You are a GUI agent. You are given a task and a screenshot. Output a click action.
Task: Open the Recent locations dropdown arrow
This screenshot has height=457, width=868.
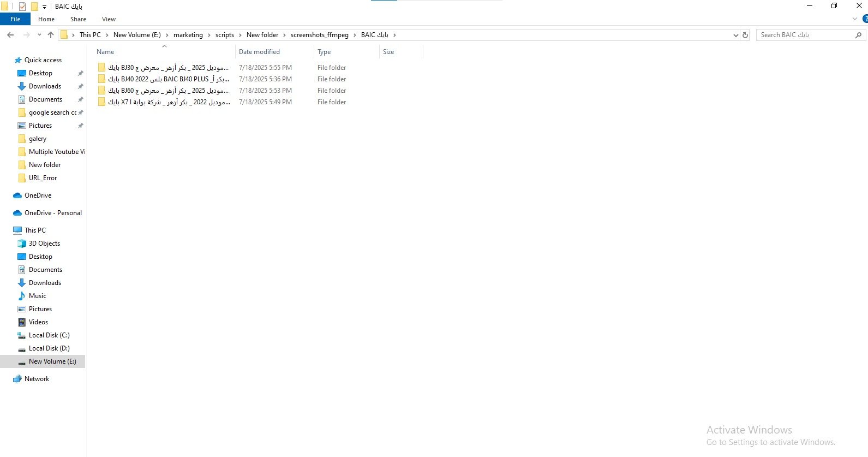[x=39, y=35]
